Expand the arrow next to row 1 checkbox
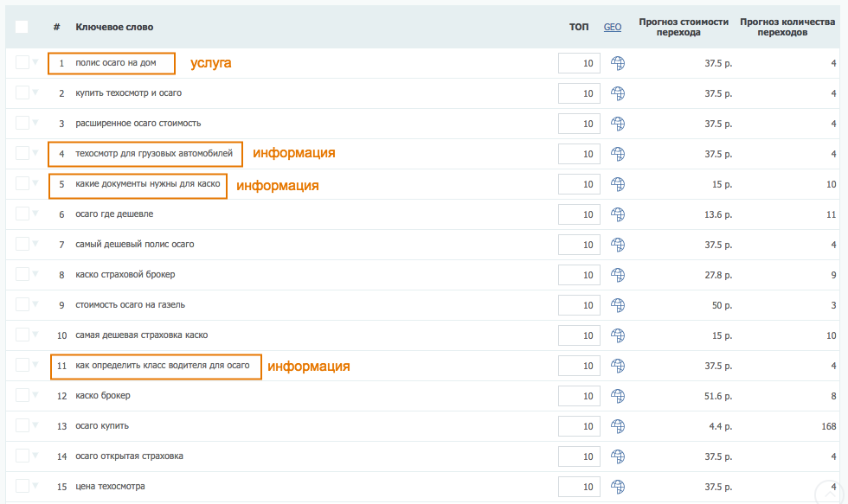Image resolution: width=848 pixels, height=504 pixels. pyautogui.click(x=35, y=62)
